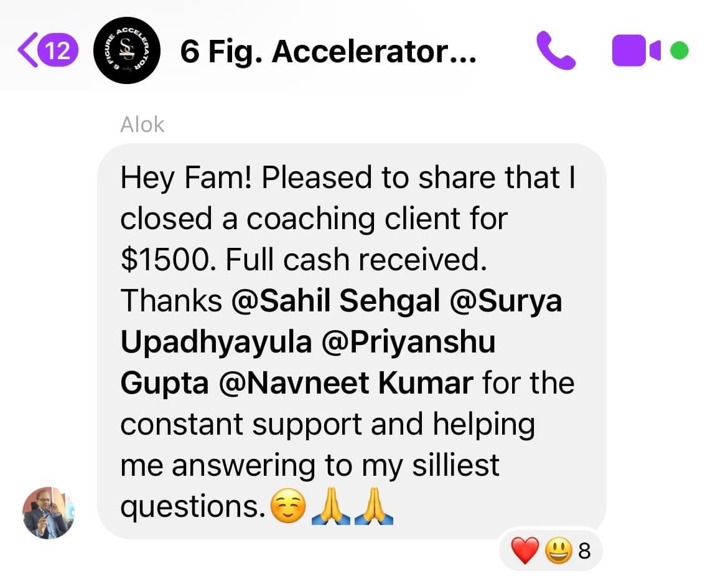Start a video call with camera icon

(636, 50)
